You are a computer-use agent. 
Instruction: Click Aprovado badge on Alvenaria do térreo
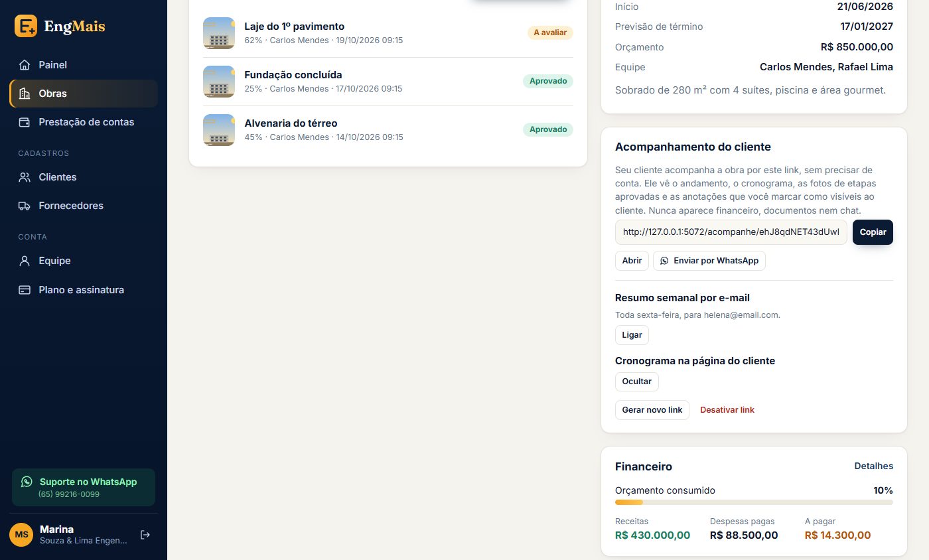548,129
